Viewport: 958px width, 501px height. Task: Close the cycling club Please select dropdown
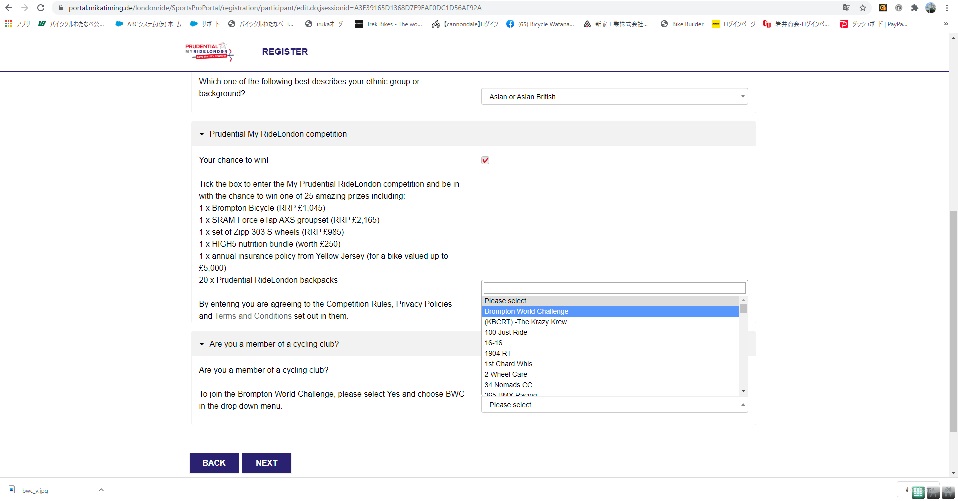(x=614, y=404)
